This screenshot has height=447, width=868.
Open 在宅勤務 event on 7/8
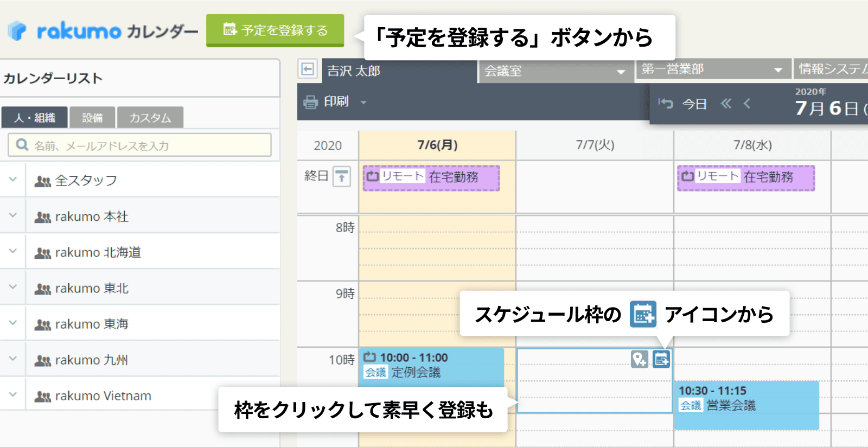(746, 178)
